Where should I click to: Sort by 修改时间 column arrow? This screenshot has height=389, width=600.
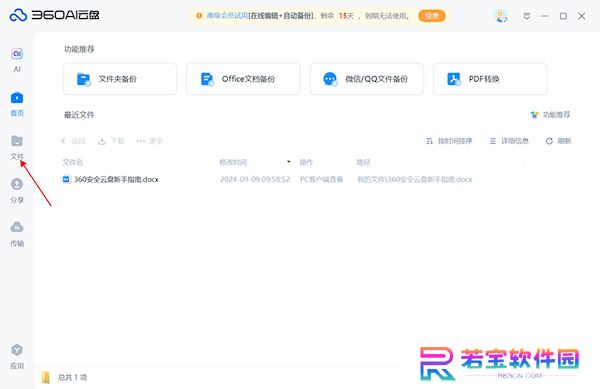pos(289,162)
